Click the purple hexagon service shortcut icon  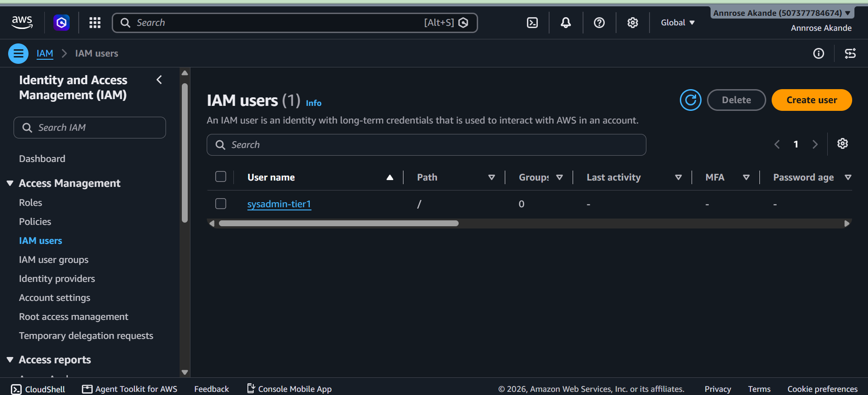[x=62, y=22]
